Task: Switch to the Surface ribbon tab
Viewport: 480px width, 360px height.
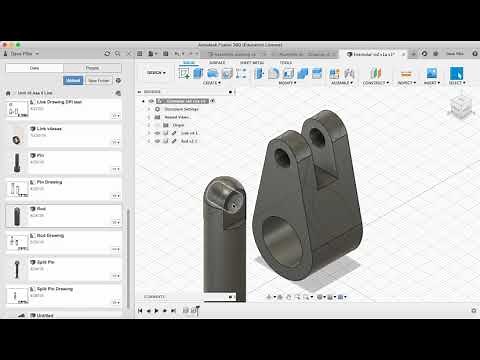Action: pyautogui.click(x=217, y=63)
